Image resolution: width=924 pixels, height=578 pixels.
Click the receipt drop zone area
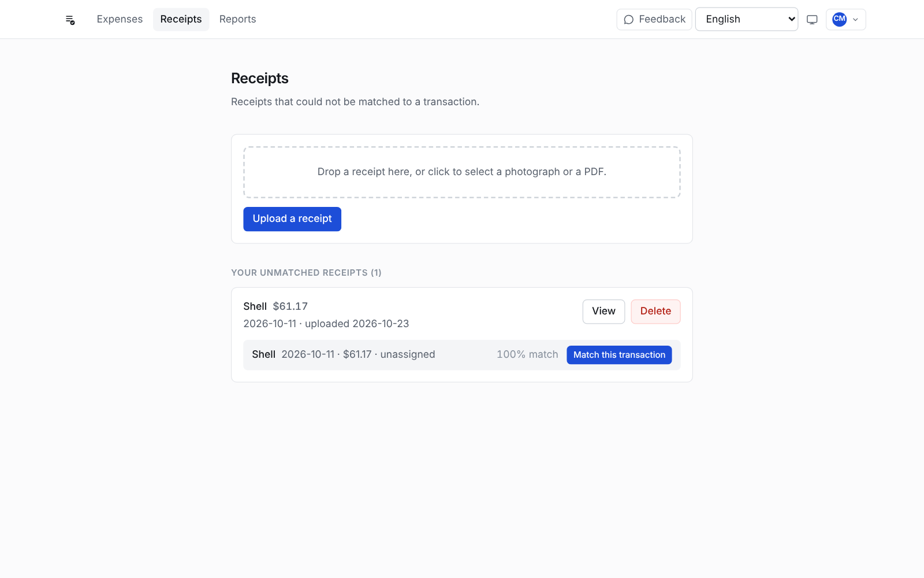pos(462,172)
